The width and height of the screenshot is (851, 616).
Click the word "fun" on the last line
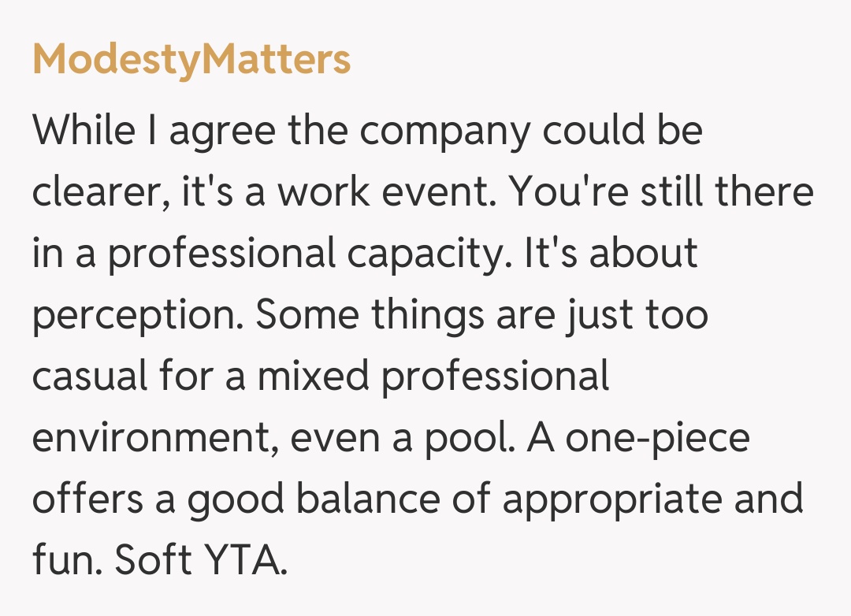pyautogui.click(x=63, y=561)
